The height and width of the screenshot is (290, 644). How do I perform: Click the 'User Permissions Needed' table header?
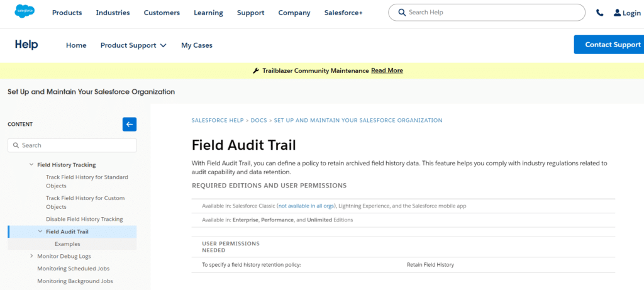coord(231,247)
